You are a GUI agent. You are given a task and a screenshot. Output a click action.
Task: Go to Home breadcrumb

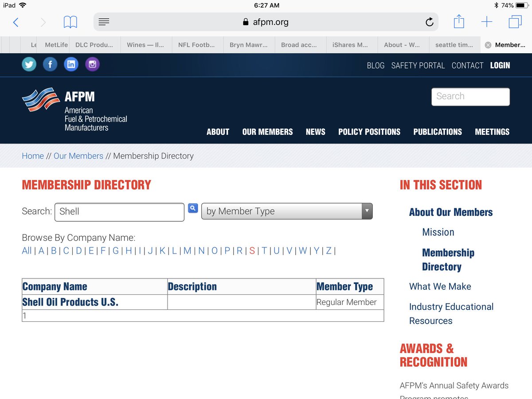pyautogui.click(x=33, y=156)
